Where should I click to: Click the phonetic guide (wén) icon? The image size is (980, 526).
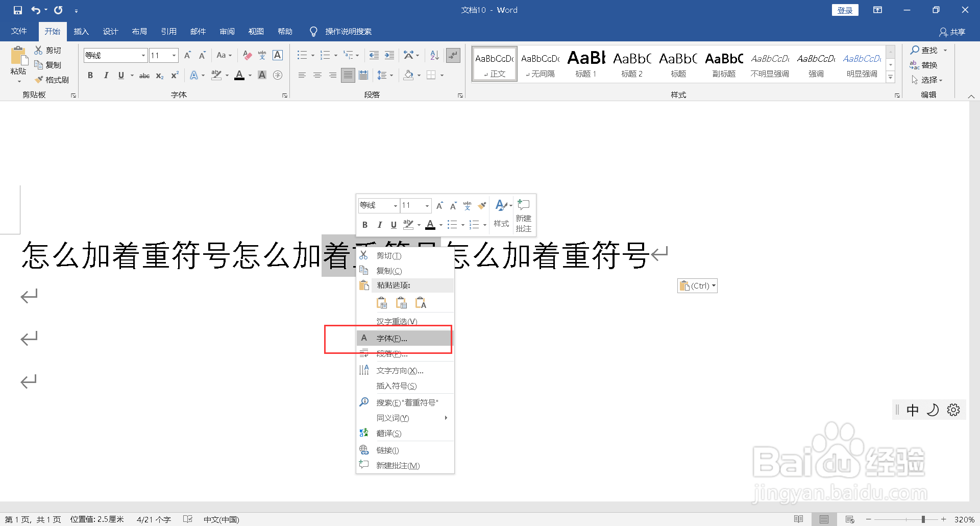tap(262, 55)
